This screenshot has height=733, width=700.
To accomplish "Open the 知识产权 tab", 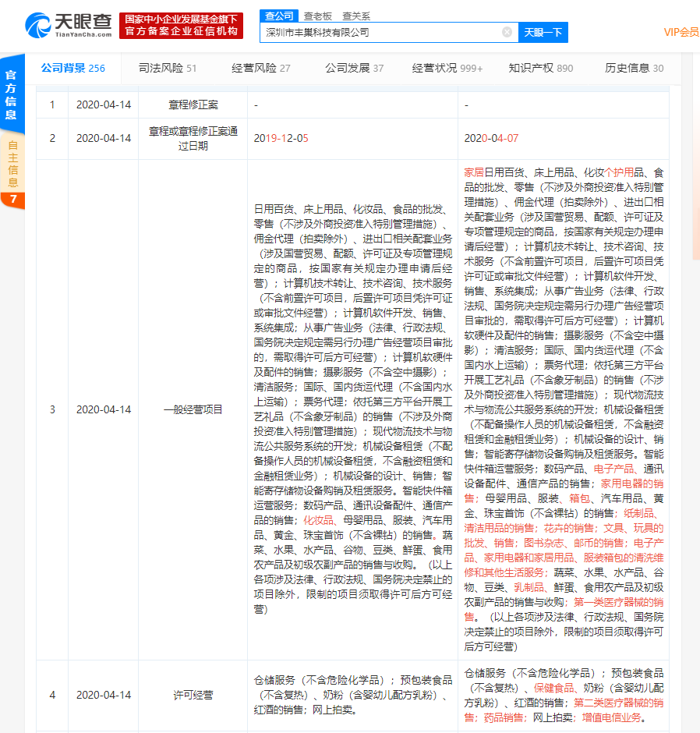I will (x=541, y=68).
